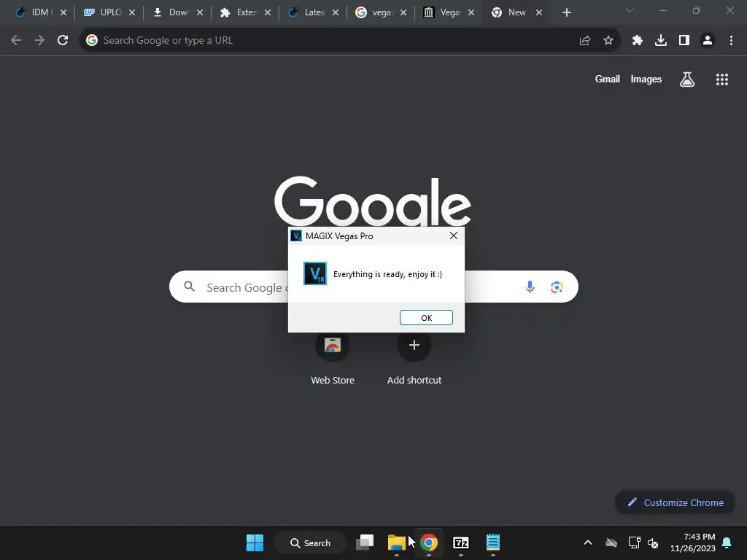This screenshot has width=747, height=560.
Task: Click the Add shortcut button
Action: pos(414,357)
